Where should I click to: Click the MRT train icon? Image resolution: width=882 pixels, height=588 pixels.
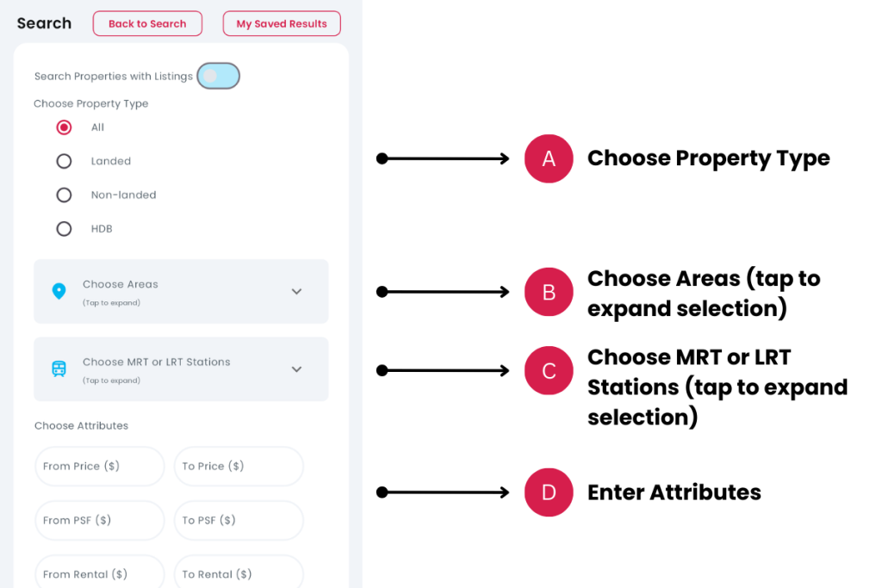59,369
